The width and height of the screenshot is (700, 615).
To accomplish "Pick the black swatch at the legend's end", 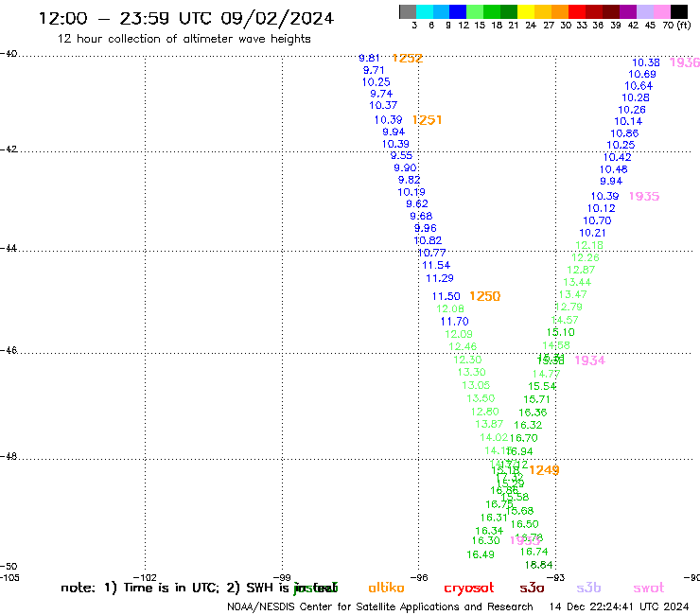I will pos(679,11).
